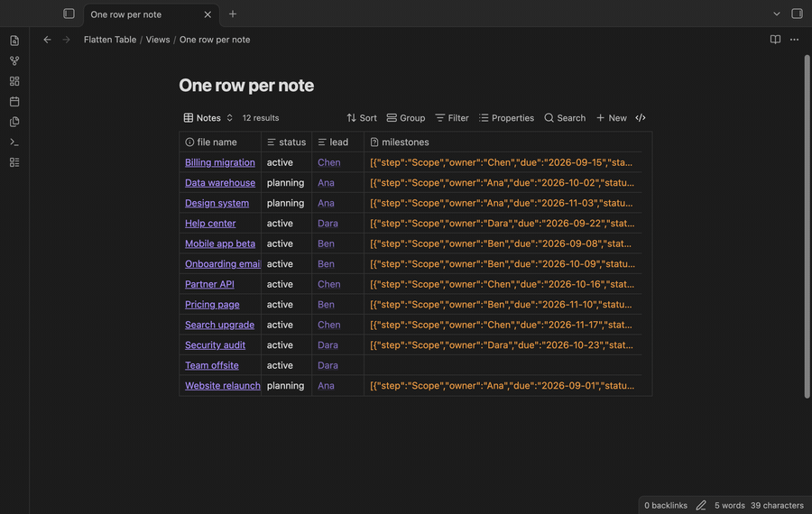Navigate back with the left arrow
Screen dimensions: 812x514
[47, 40]
